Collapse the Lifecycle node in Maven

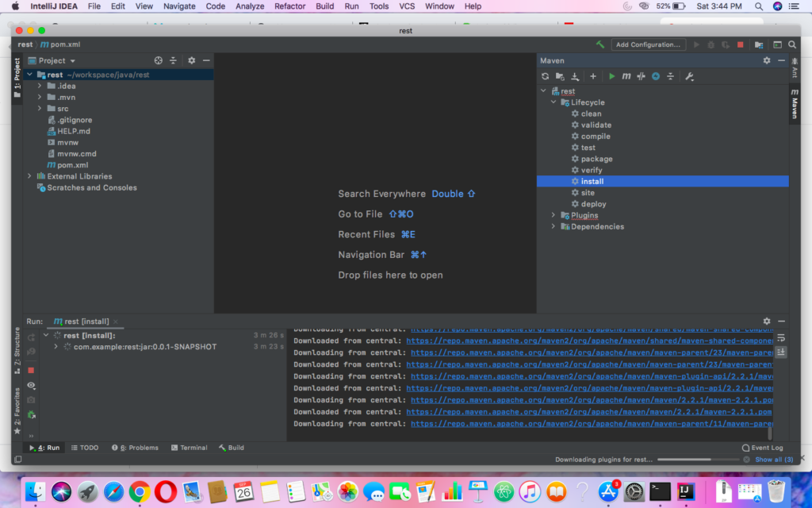click(x=553, y=102)
